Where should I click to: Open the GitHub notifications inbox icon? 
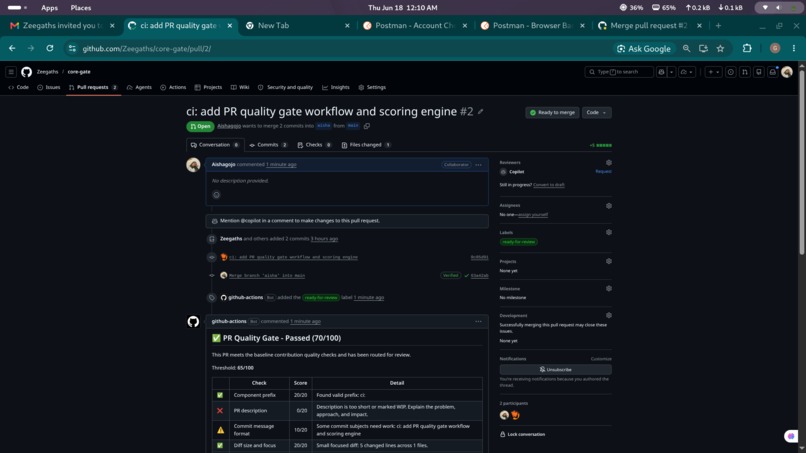(x=773, y=72)
